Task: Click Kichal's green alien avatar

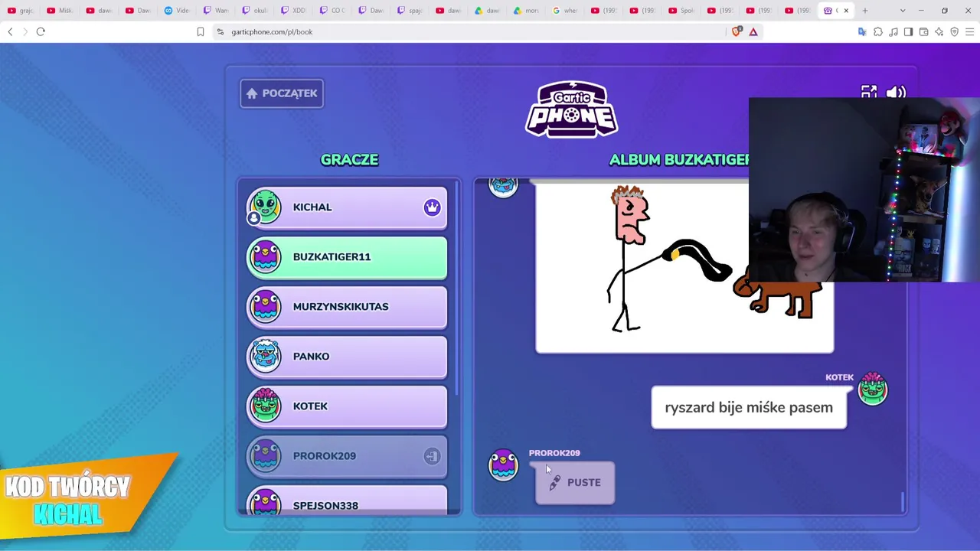Action: 265,207
